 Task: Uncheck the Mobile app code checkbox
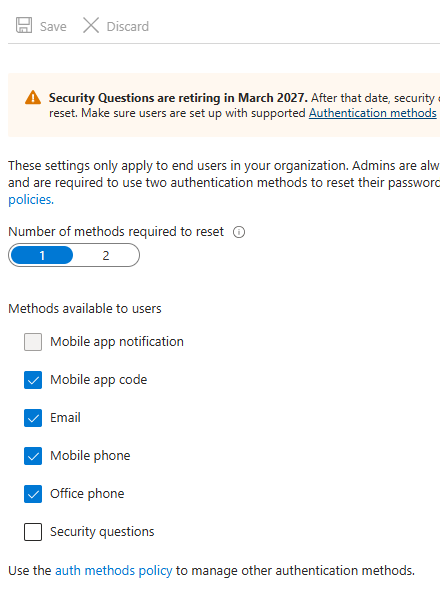33,380
